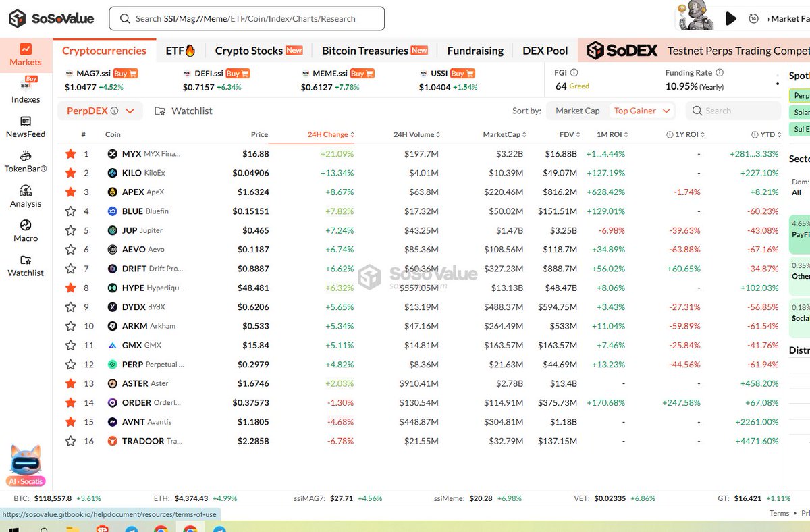This screenshot has width=810, height=532.
Task: Buy the MEME.ssi index
Action: coord(362,74)
